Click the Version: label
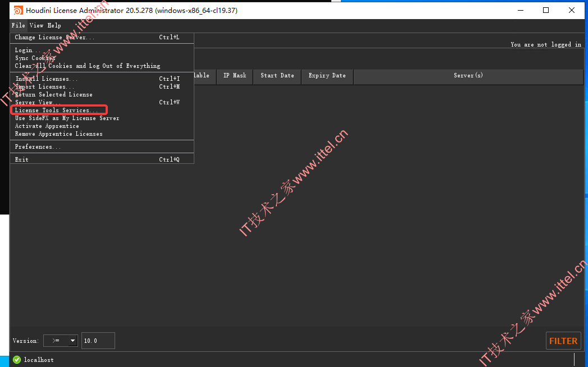The height and width of the screenshot is (367, 588). point(25,341)
